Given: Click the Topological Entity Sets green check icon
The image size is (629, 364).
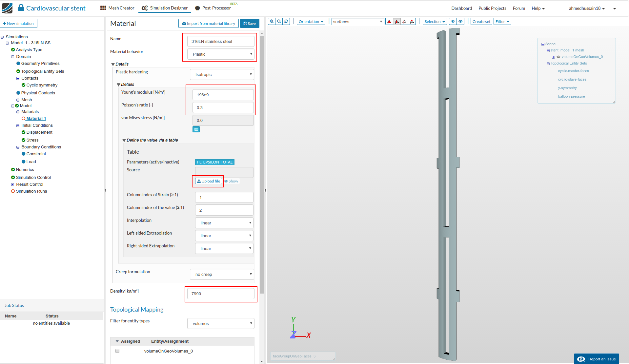Looking at the screenshot, I should (18, 71).
